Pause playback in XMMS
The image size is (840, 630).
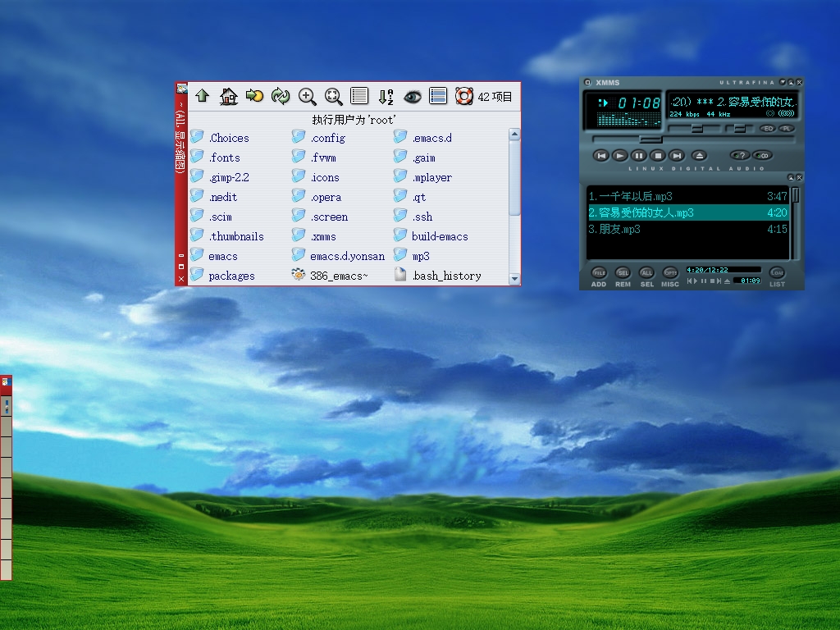tap(638, 155)
